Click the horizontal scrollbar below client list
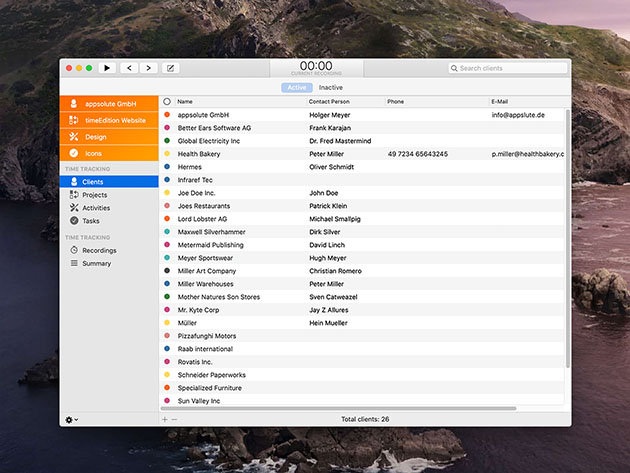This screenshot has height=473, width=630. tap(338, 408)
